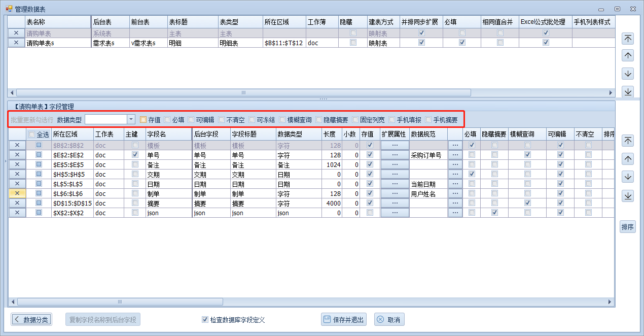Enable the 必填 batch update checkbox
This screenshot has height=336, width=644.
pos(167,120)
